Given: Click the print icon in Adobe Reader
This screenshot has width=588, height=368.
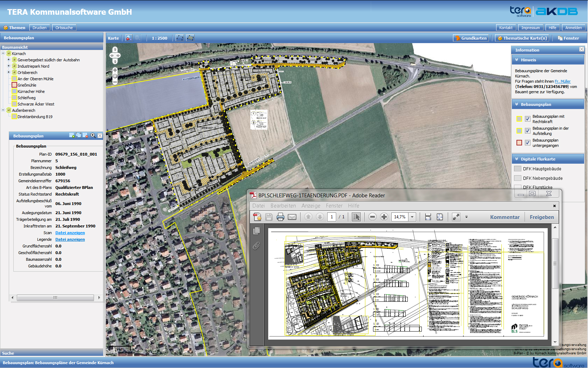Looking at the screenshot, I should (x=280, y=217).
